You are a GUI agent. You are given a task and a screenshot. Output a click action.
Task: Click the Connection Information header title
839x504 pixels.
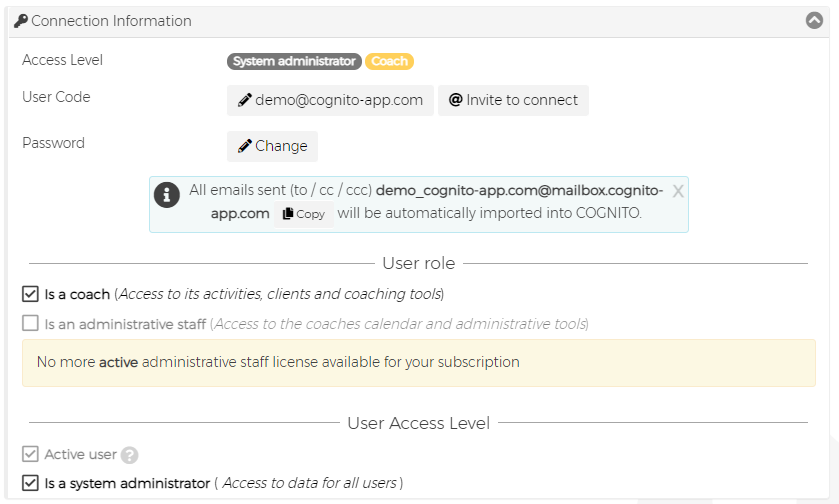111,21
